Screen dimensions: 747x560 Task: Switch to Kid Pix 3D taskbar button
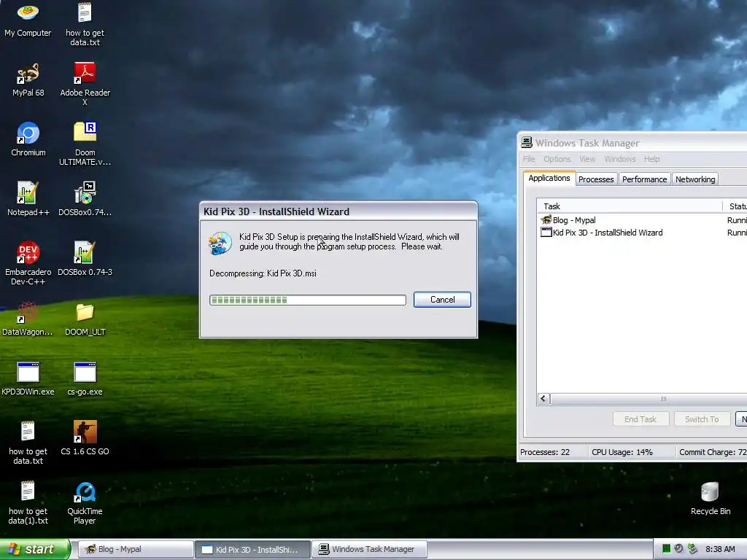click(252, 549)
